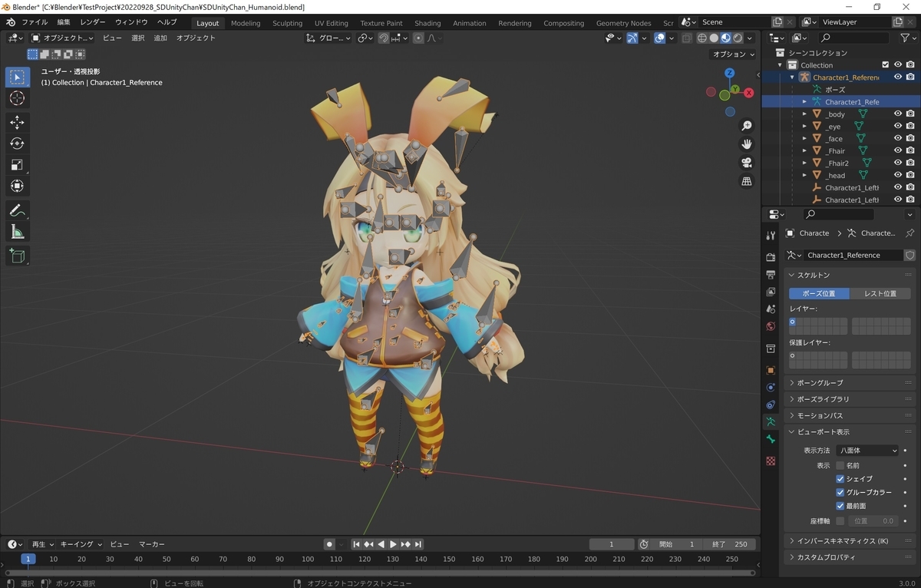Image resolution: width=921 pixels, height=588 pixels.
Task: Disable the 最前面 checkbox
Action: tap(840, 507)
